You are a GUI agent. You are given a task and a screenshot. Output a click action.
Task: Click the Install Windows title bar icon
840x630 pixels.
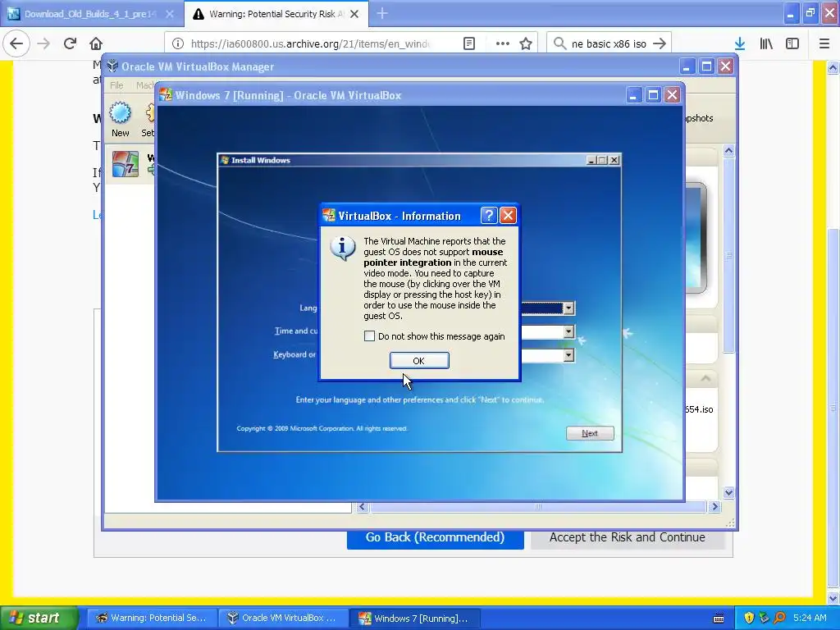point(225,160)
